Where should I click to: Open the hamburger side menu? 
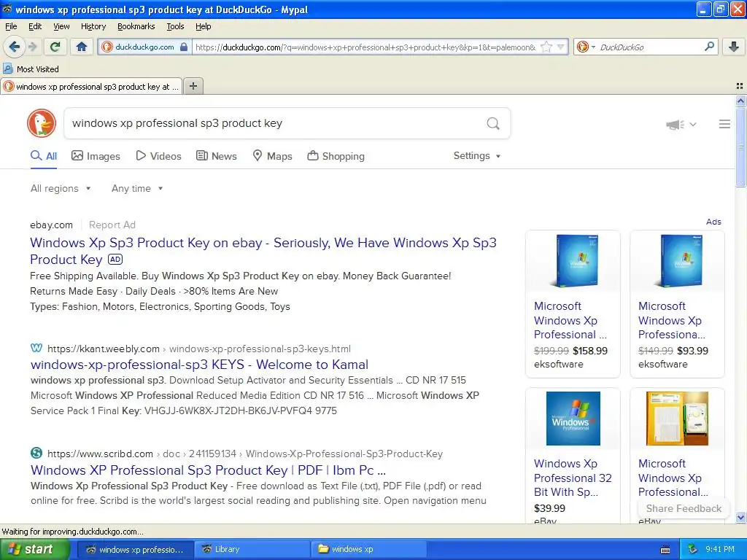tap(724, 124)
